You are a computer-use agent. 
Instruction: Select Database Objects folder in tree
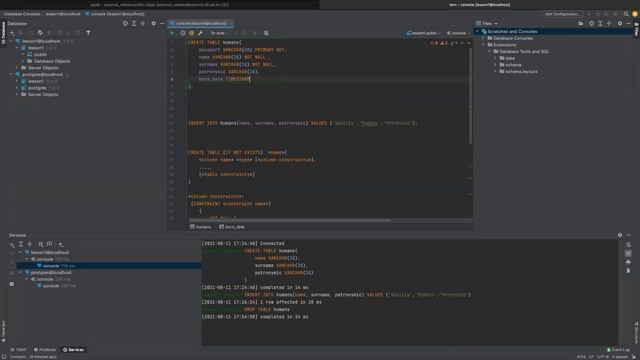(x=52, y=61)
